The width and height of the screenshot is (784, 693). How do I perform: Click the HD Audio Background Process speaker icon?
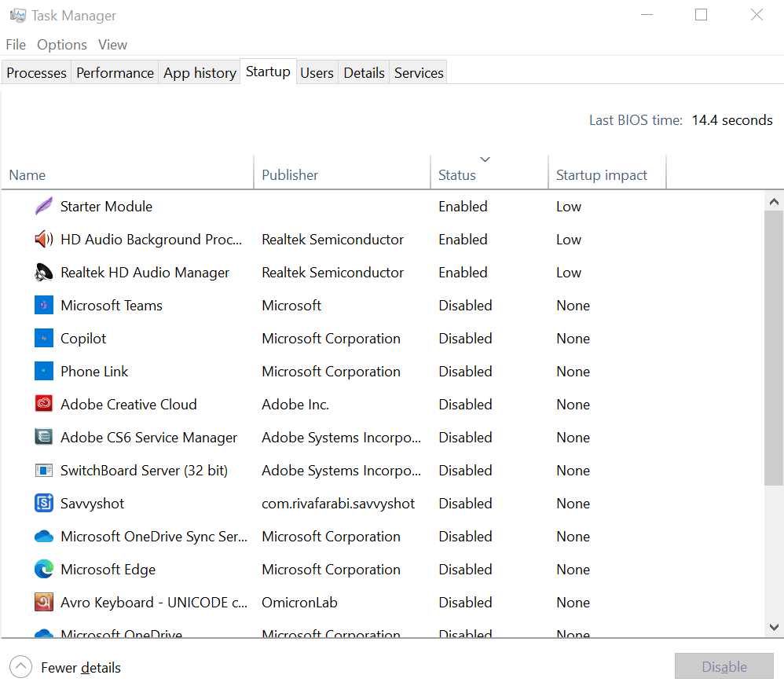(44, 240)
